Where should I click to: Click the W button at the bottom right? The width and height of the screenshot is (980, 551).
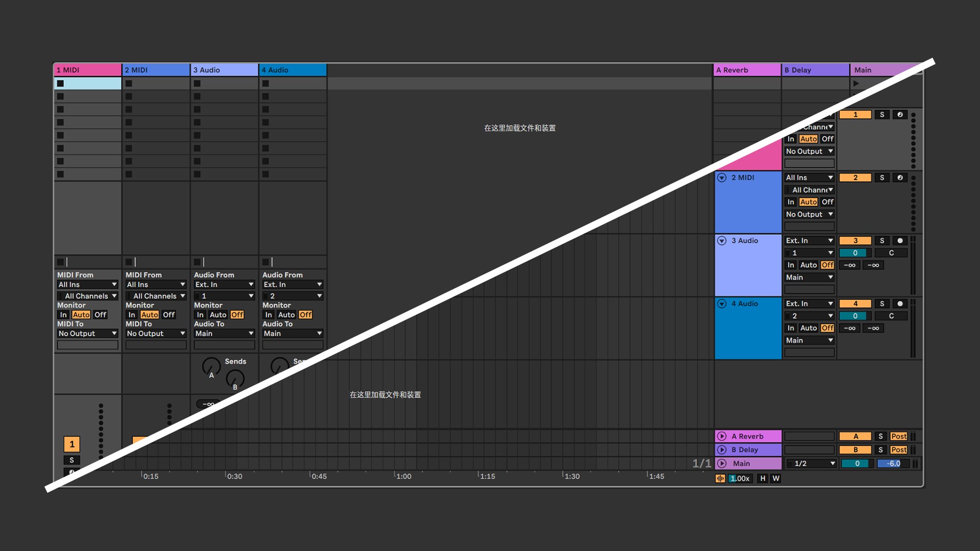coord(776,478)
